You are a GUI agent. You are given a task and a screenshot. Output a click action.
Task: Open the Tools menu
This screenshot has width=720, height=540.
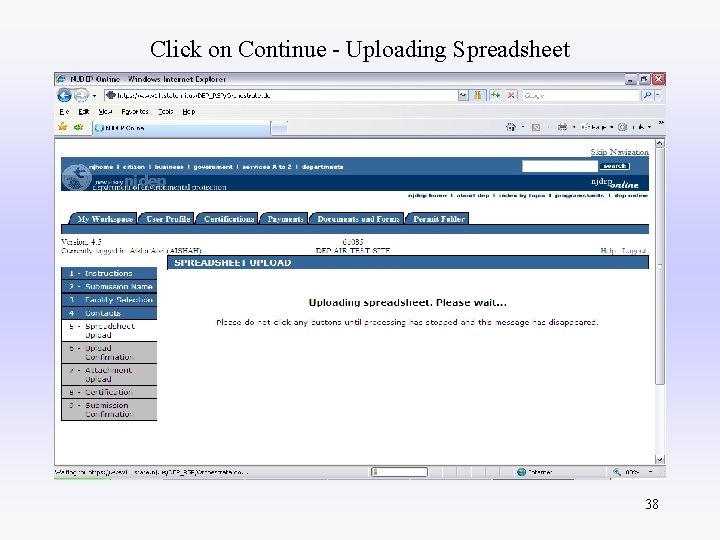[166, 112]
